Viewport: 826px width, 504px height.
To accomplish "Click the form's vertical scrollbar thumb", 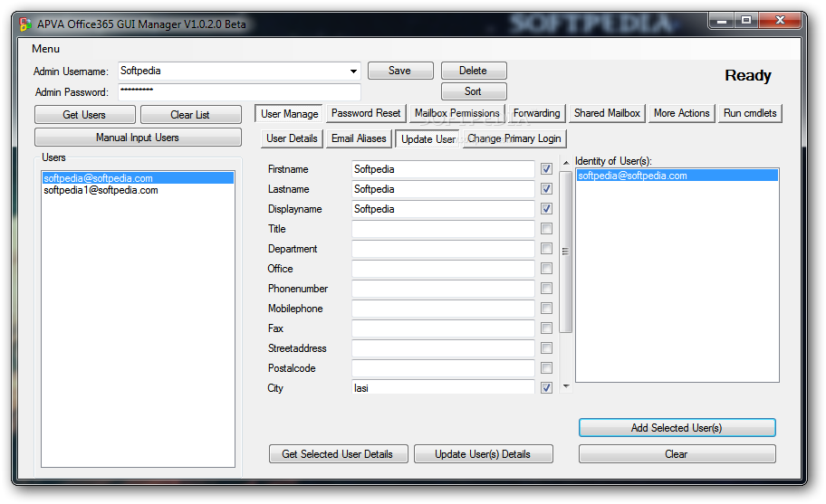I will click(566, 252).
